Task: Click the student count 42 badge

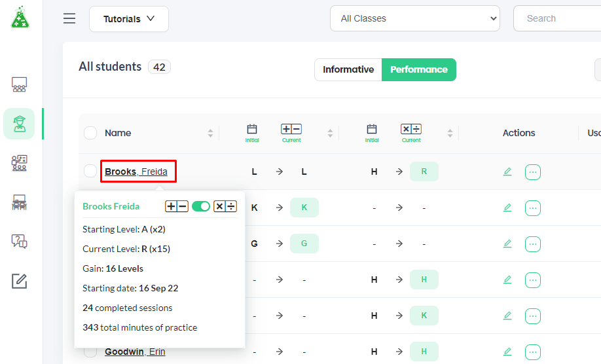Action: [x=159, y=67]
